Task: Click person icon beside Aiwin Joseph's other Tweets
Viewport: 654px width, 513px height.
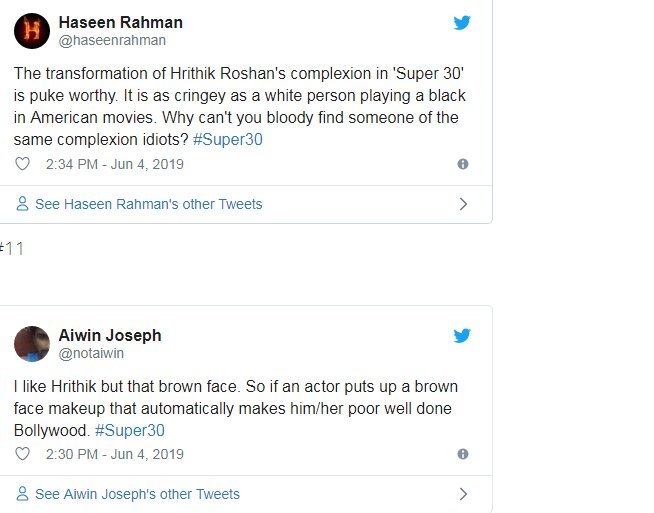Action: coord(22,494)
